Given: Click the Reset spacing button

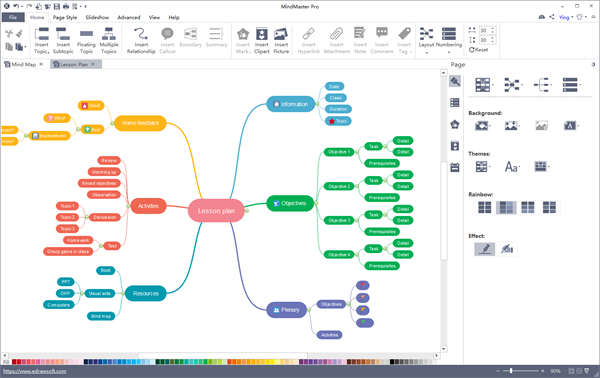Looking at the screenshot, I should pyautogui.click(x=478, y=50).
